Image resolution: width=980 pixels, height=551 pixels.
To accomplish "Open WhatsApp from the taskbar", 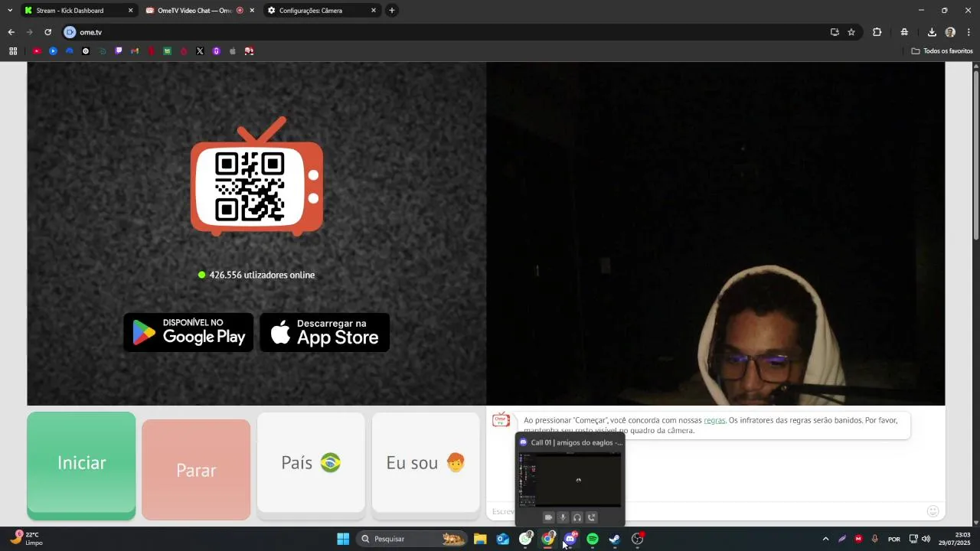I will (525, 539).
